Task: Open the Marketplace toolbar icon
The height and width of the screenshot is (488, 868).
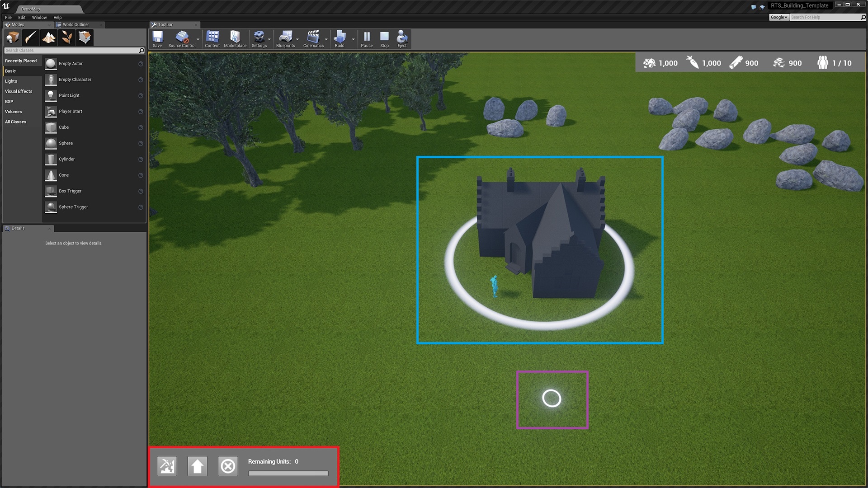Action: [x=235, y=39]
